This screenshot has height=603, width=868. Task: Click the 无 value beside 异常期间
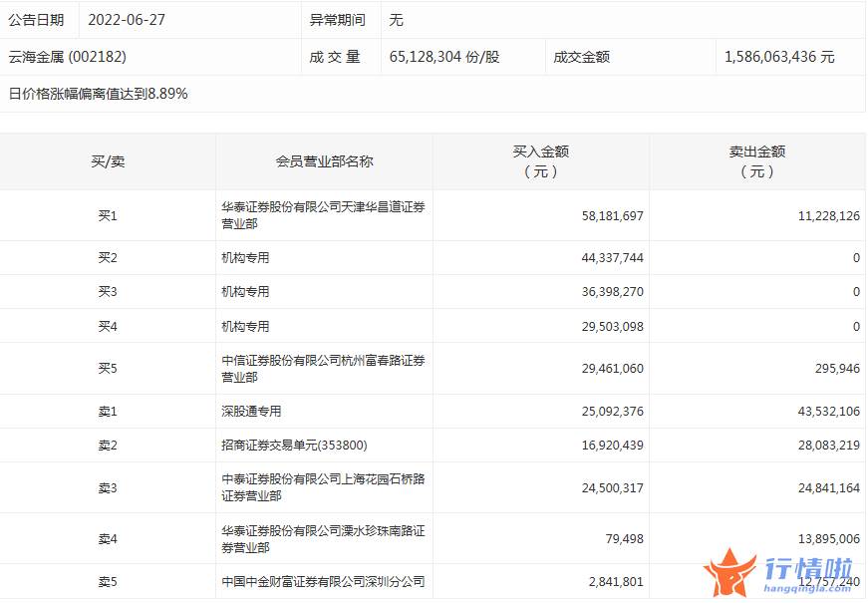click(397, 20)
